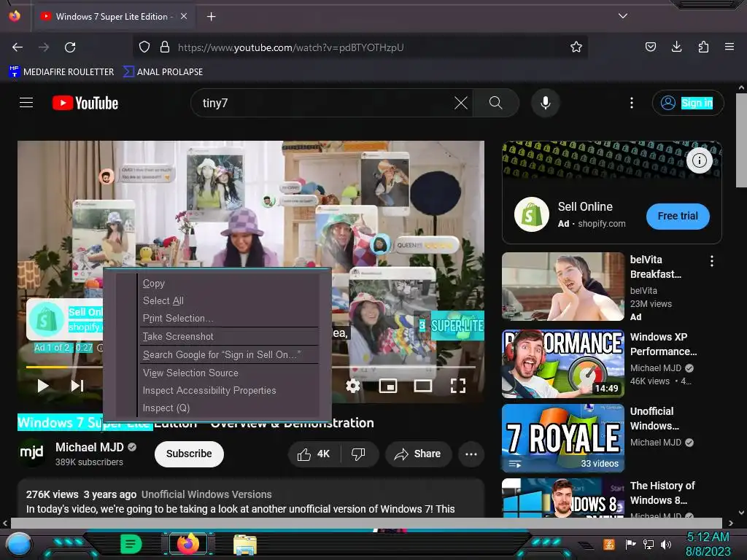Viewport: 747px width, 560px height.
Task: Toggle theater mode on the player
Action: click(422, 386)
